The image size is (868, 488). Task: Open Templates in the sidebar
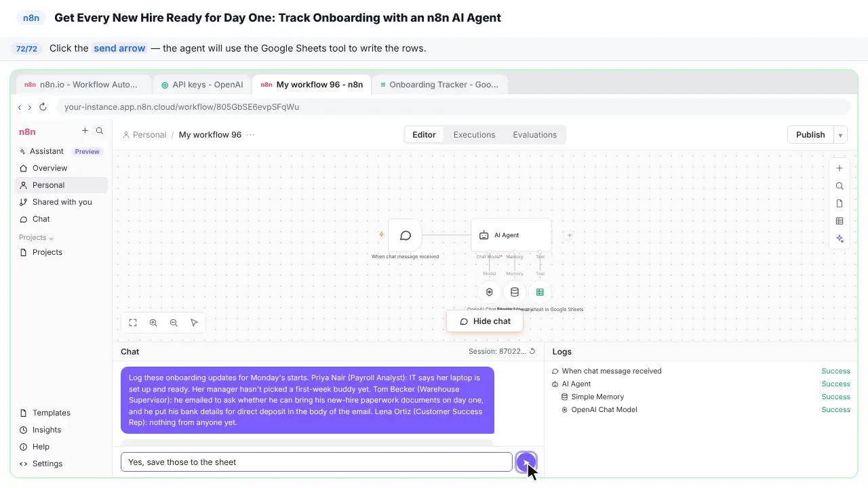61,413
